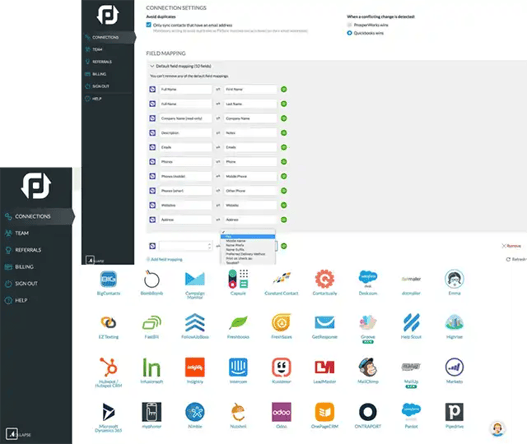
Task: Open the Kustomer icon
Action: point(281,367)
